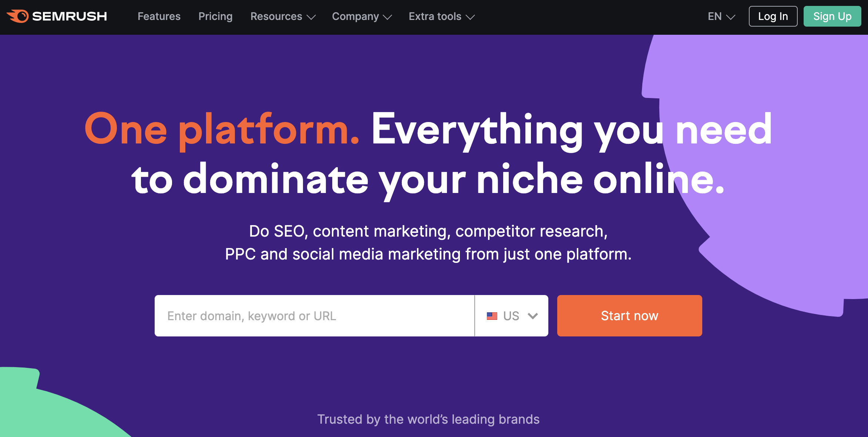
Task: Expand the Company menu
Action: [362, 16]
